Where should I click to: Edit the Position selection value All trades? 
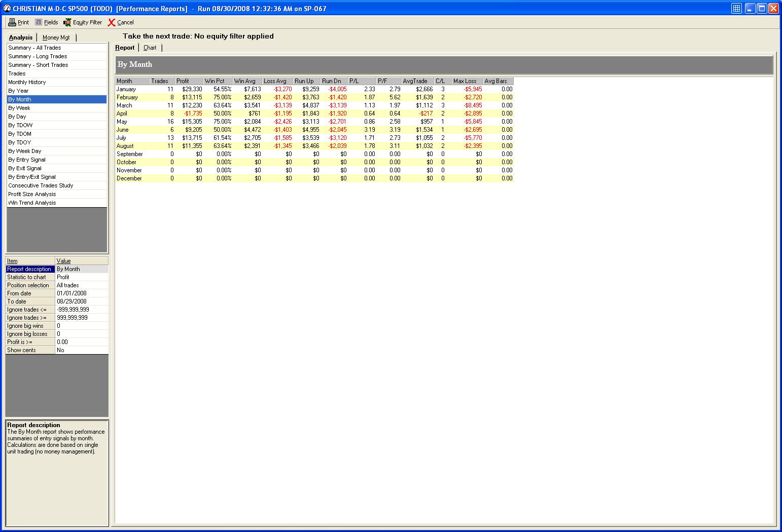(x=82, y=285)
